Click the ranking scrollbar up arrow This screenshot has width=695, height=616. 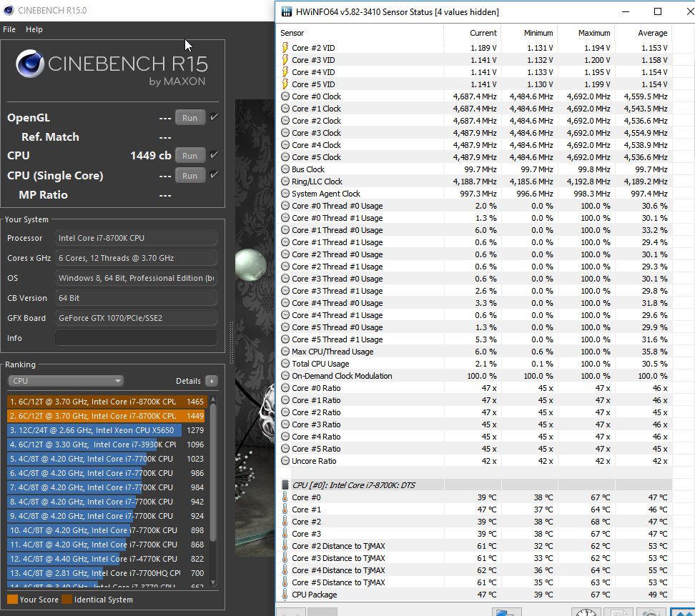point(213,399)
